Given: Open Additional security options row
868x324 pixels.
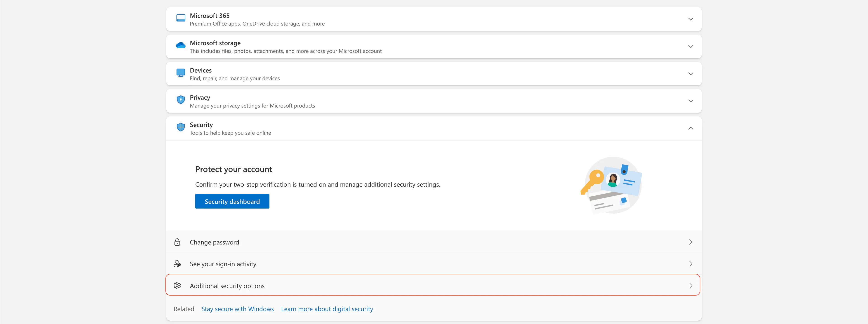Looking at the screenshot, I should 433,286.
